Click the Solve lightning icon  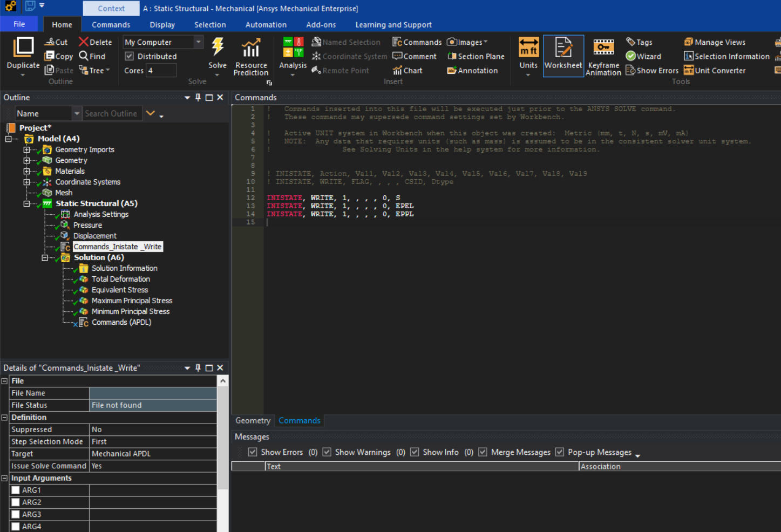tap(218, 47)
